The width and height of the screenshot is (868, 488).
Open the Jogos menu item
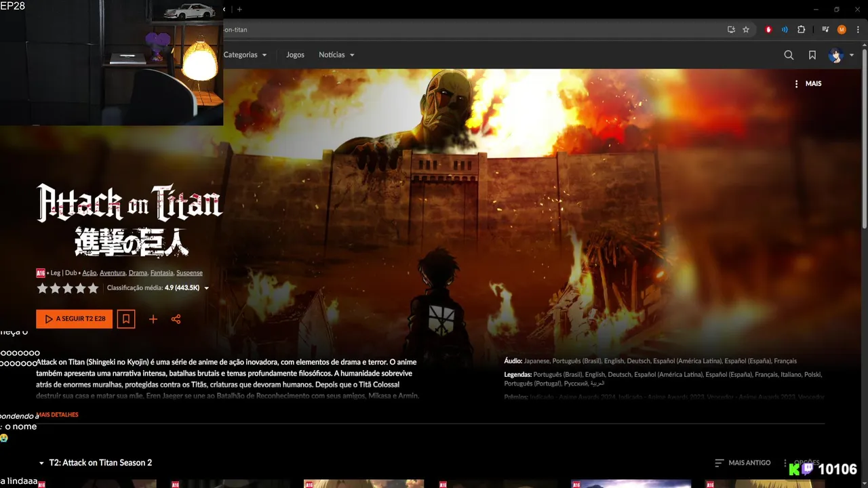[x=295, y=55]
